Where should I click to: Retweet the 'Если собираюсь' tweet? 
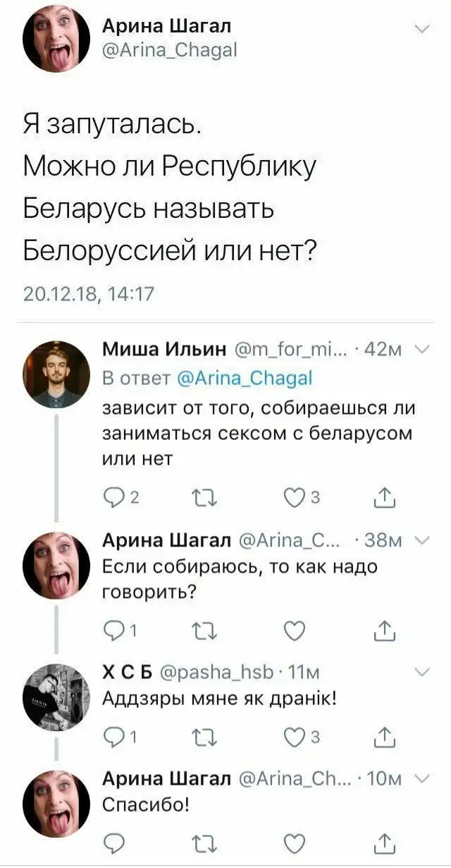(x=209, y=629)
